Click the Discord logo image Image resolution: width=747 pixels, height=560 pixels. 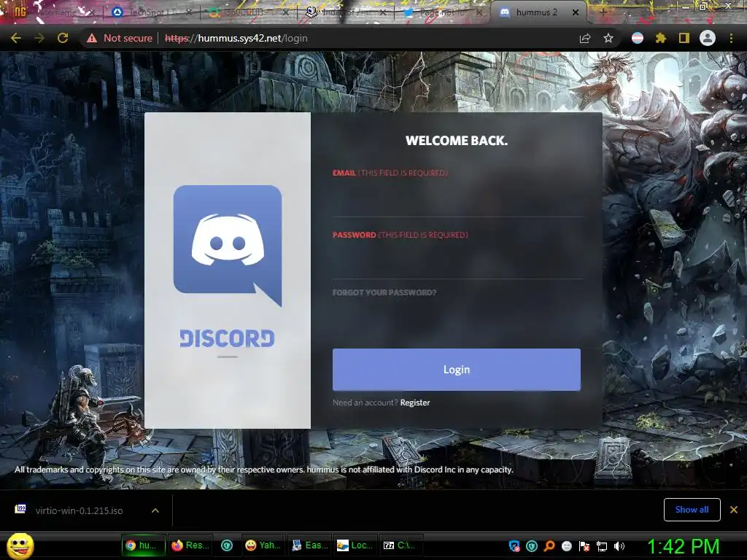coord(228,245)
